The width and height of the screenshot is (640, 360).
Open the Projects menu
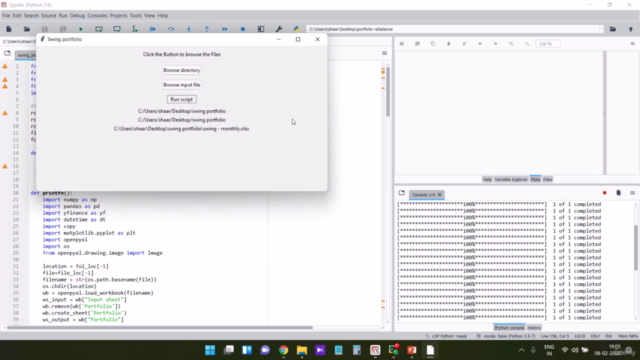pyautogui.click(x=118, y=16)
